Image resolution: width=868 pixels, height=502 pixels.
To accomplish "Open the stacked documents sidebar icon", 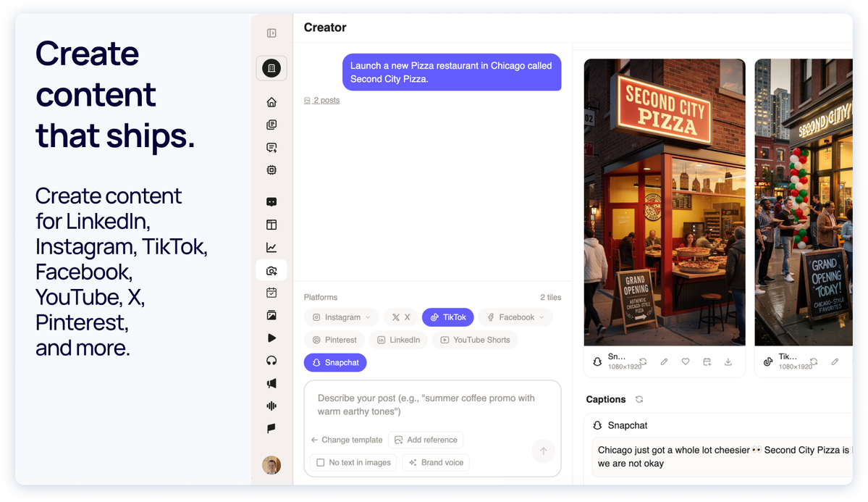I will coord(271,125).
